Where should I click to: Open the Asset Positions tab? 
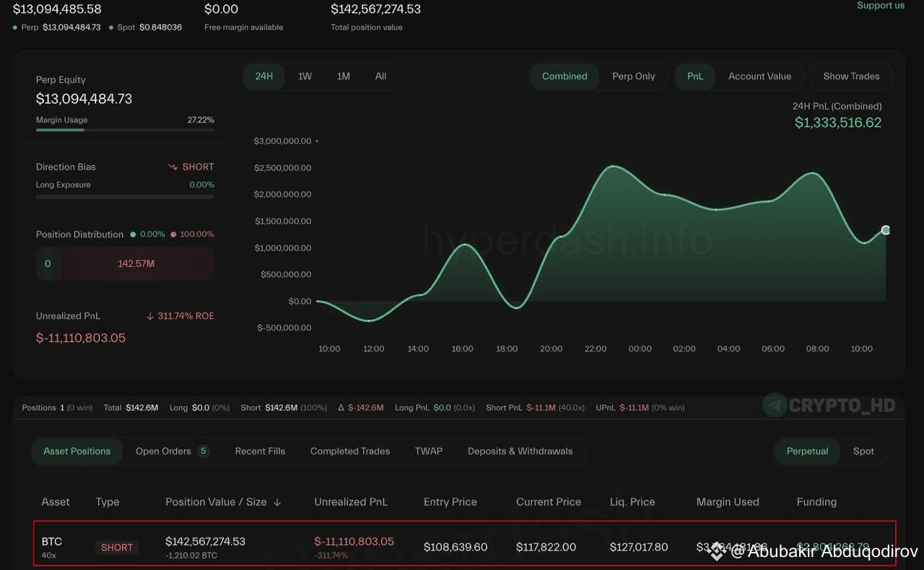point(77,452)
